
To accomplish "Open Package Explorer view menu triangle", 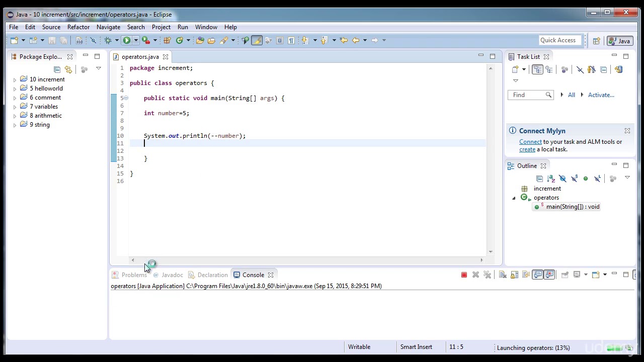I will tap(99, 69).
